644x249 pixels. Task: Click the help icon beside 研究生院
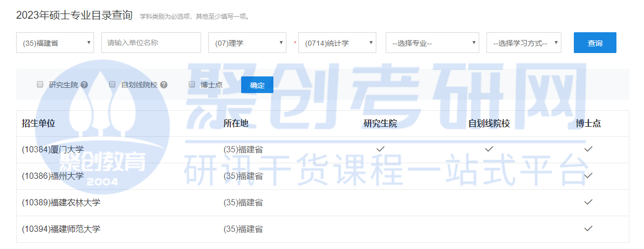click(x=84, y=84)
